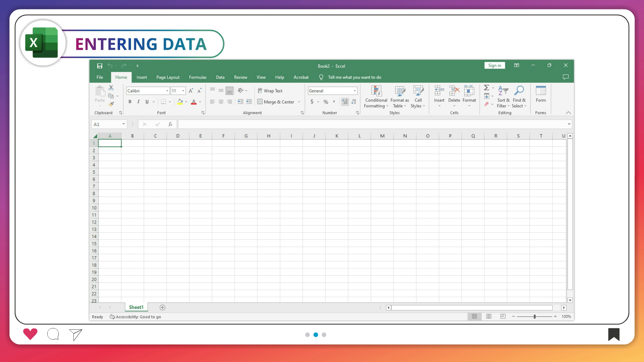
Task: Open the Page Layout tab
Action: click(168, 77)
